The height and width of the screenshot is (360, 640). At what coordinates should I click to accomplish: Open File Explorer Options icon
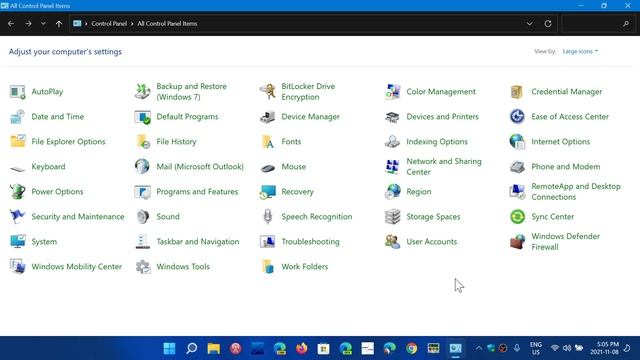pos(17,142)
